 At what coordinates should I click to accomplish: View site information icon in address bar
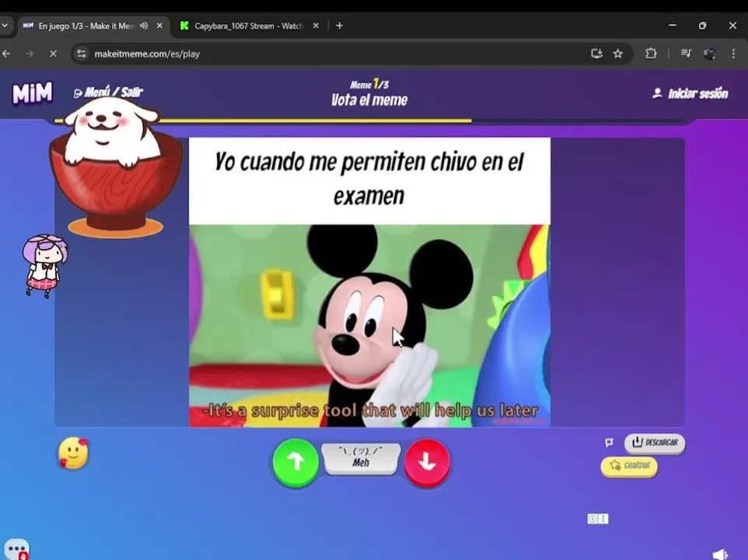[82, 54]
